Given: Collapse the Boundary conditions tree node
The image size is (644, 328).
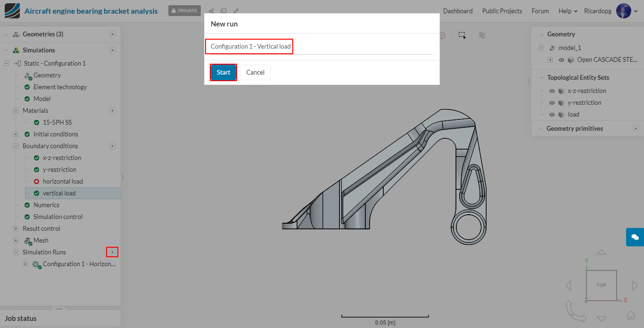Looking at the screenshot, I should pyautogui.click(x=16, y=146).
